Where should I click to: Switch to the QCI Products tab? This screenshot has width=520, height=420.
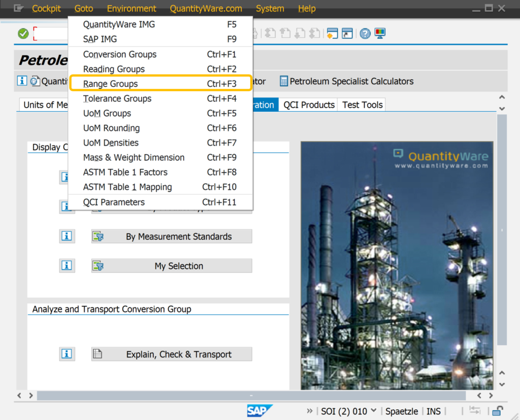click(x=308, y=104)
